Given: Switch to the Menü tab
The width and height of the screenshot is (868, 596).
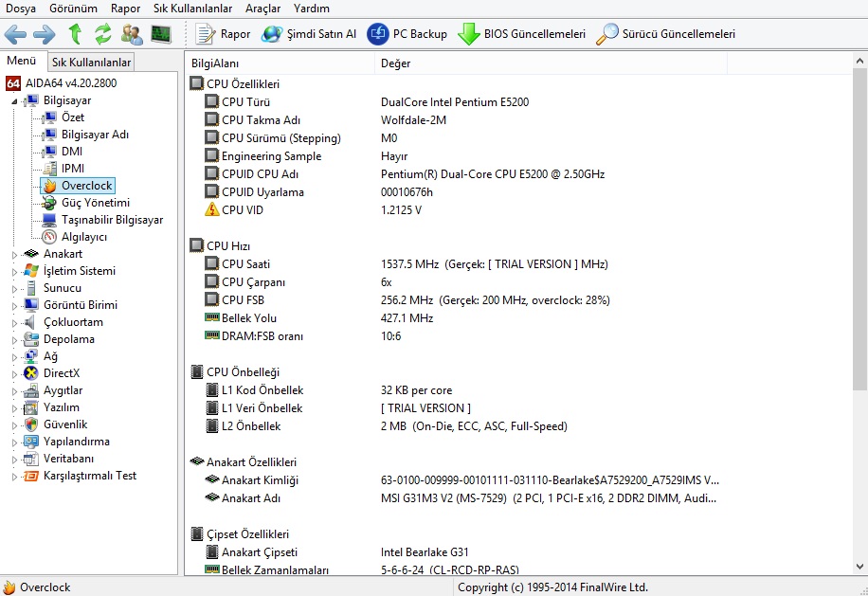Looking at the screenshot, I should (x=22, y=61).
